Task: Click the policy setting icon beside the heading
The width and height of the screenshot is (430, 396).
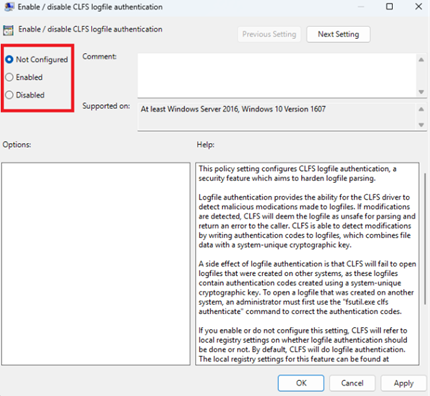Action: tap(8, 30)
